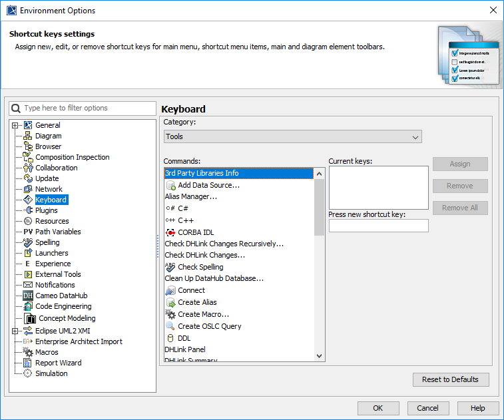Select the 3rd Party Libraries Info command

coord(239,173)
